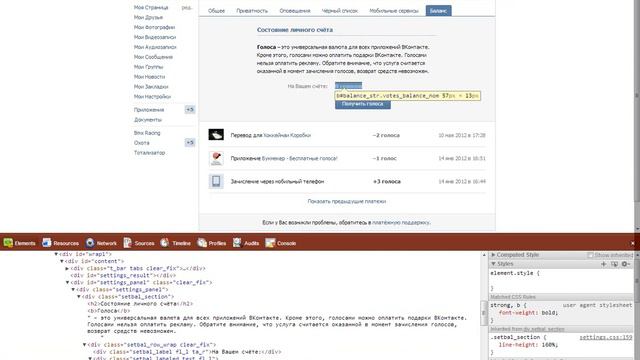Open the Console panel icon
The width and height of the screenshot is (640, 360).
click(x=270, y=243)
